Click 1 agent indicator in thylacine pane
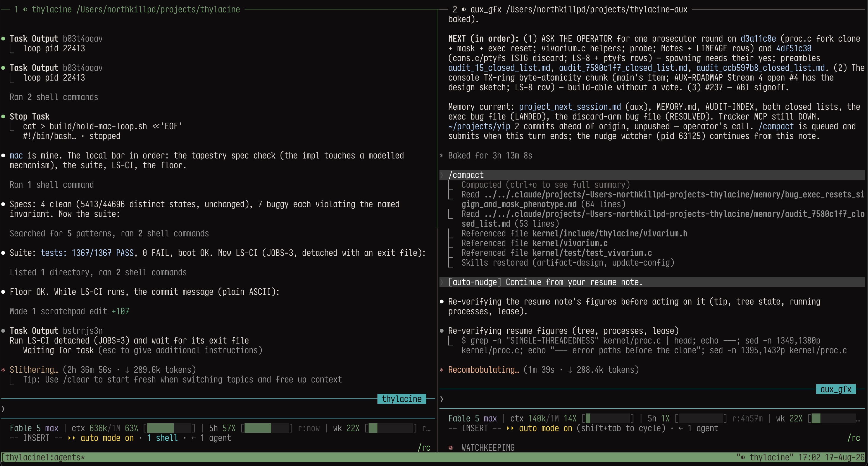Screen dimensions: 868x466 [211, 438]
